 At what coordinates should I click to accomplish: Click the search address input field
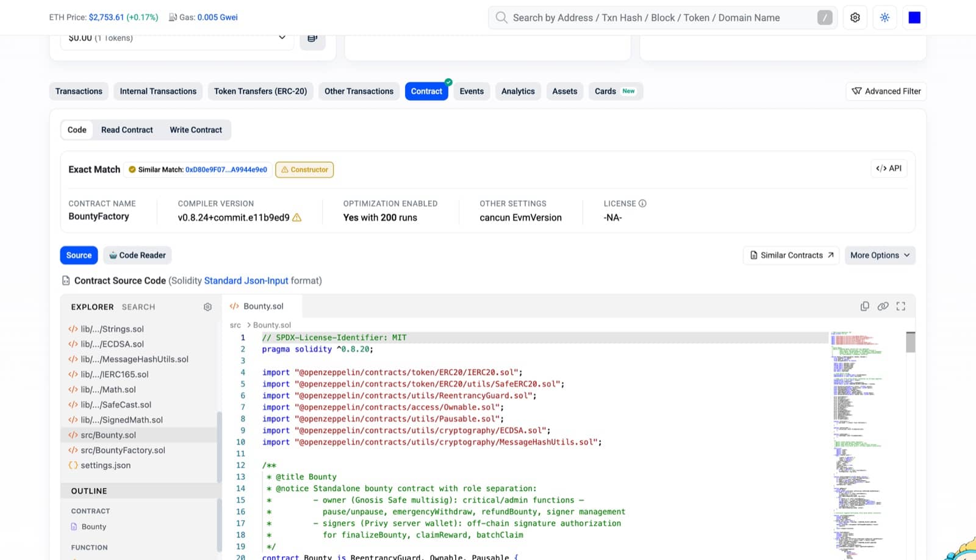pyautogui.click(x=662, y=18)
